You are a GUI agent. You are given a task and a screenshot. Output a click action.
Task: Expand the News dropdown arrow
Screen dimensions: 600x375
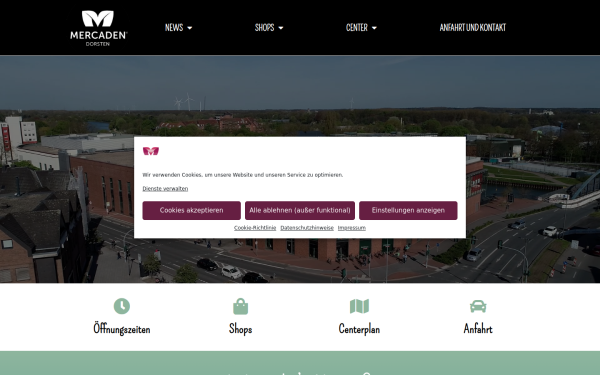pyautogui.click(x=190, y=28)
